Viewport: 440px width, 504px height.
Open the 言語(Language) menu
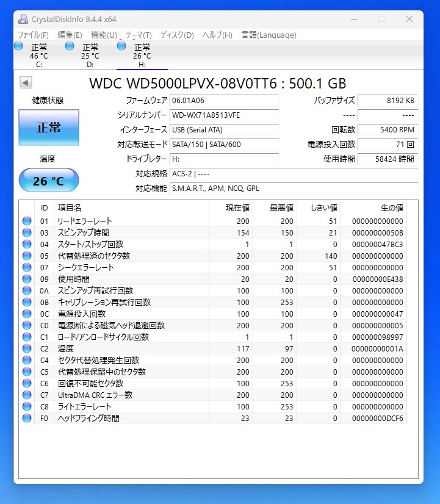(269, 35)
